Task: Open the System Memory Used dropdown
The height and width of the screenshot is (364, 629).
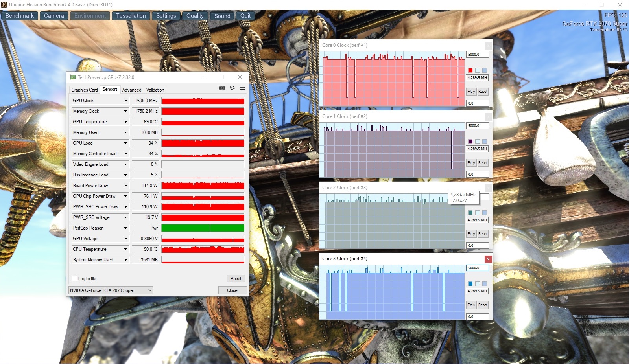Action: click(x=125, y=260)
